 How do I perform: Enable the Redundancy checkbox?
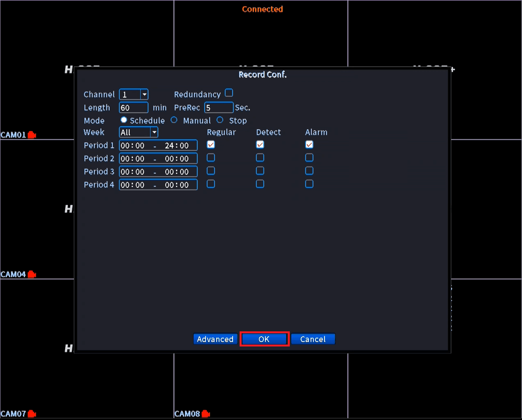(229, 93)
